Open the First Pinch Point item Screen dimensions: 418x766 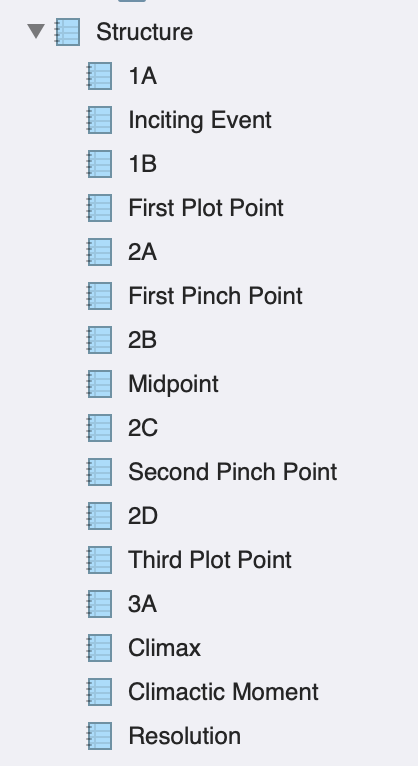pyautogui.click(x=215, y=296)
